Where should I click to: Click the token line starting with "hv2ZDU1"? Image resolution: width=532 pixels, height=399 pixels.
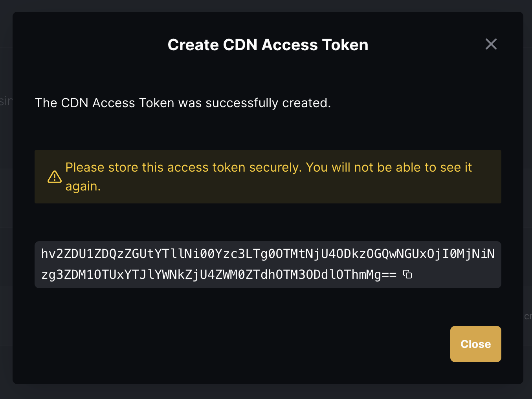click(x=268, y=254)
